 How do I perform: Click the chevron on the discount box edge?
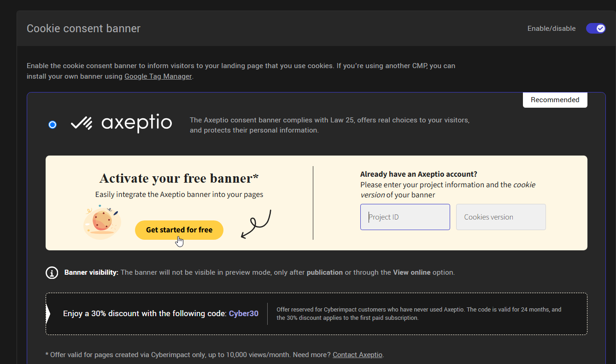click(48, 314)
